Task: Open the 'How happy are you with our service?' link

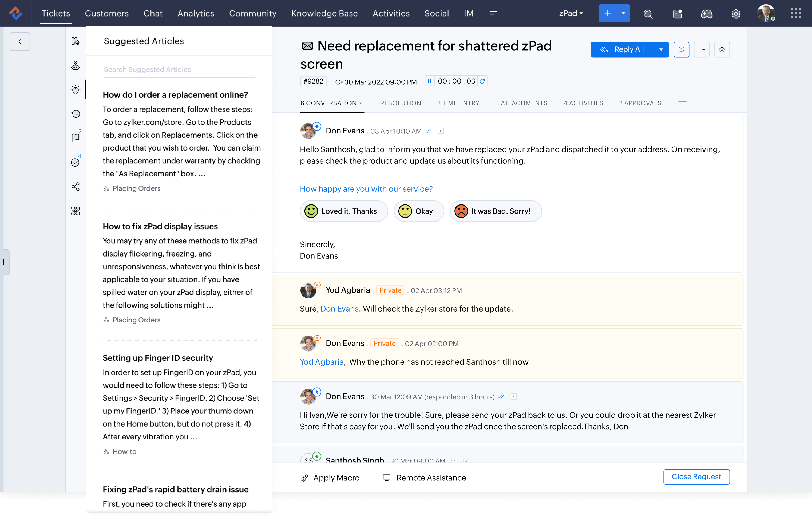Action: point(366,189)
